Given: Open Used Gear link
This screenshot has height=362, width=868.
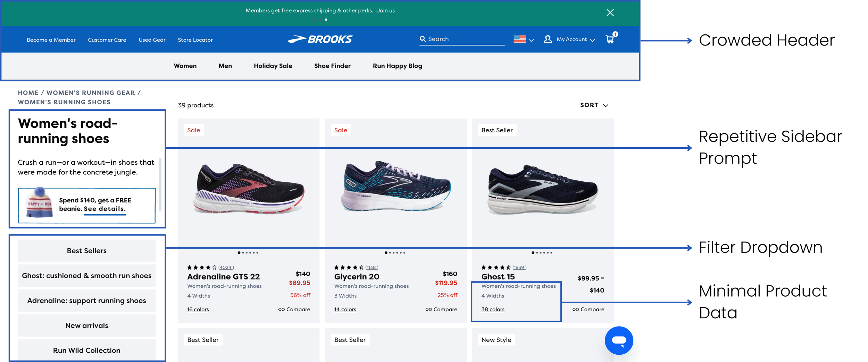Looking at the screenshot, I should (x=152, y=40).
